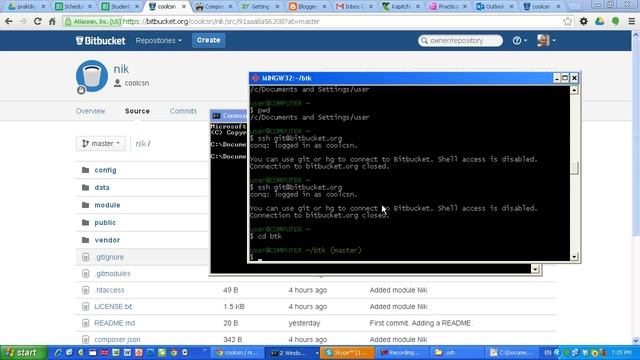
Task: Click the browser forward arrow
Action: click(23, 21)
